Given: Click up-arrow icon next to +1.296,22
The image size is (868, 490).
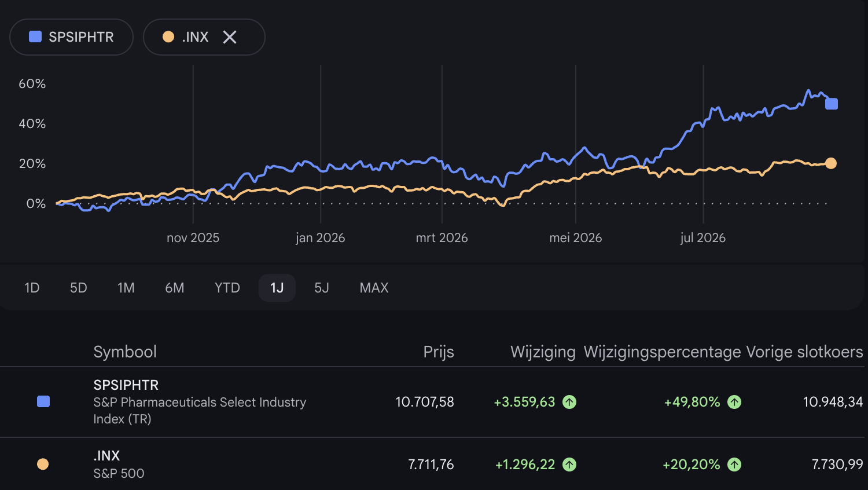Looking at the screenshot, I should [x=569, y=464].
